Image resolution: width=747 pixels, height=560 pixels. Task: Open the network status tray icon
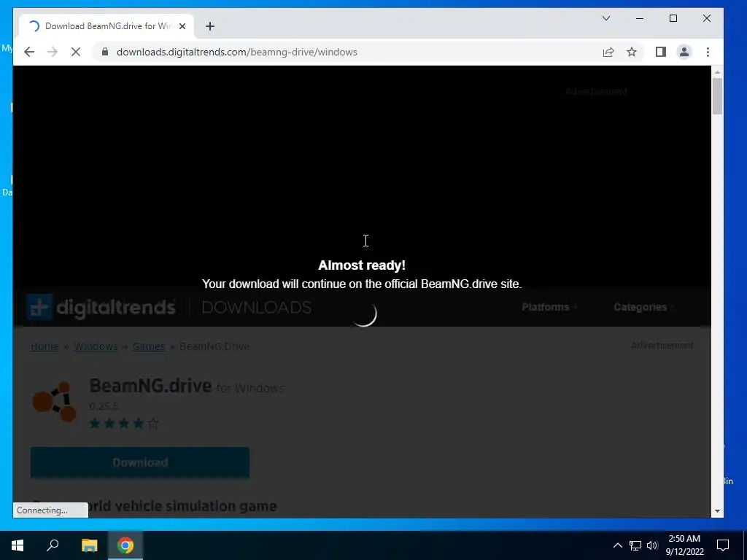point(635,545)
